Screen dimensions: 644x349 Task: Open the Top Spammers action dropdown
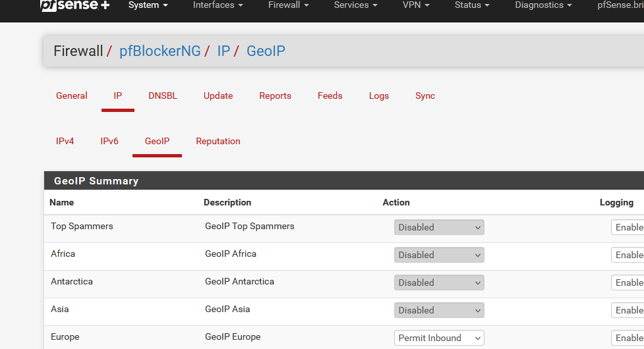(x=439, y=227)
